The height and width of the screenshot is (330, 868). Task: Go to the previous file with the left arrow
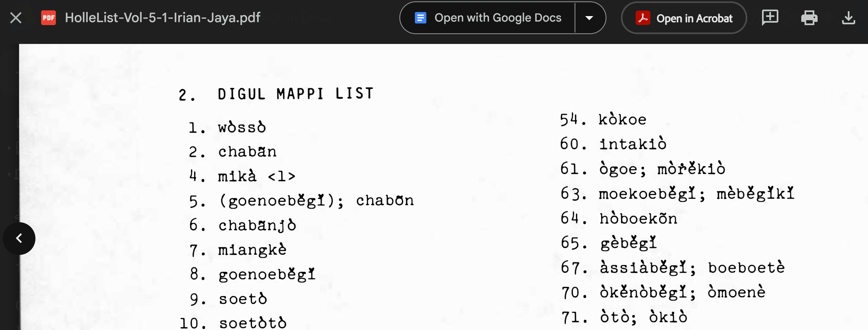[19, 238]
